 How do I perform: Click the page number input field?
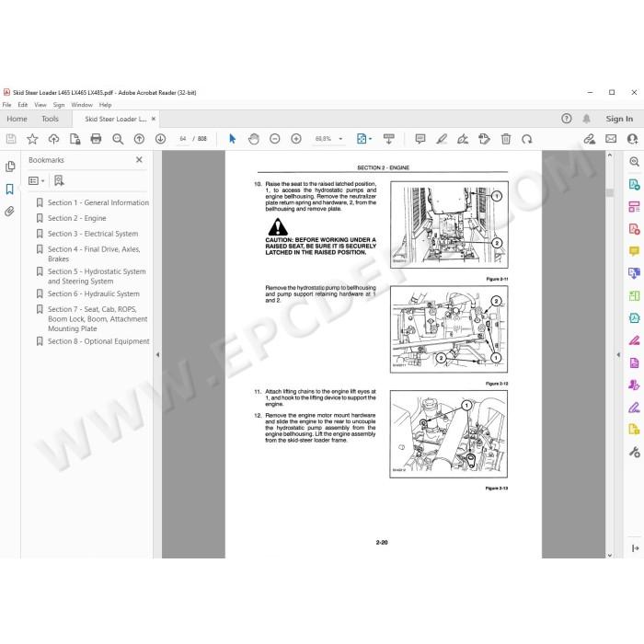(183, 139)
